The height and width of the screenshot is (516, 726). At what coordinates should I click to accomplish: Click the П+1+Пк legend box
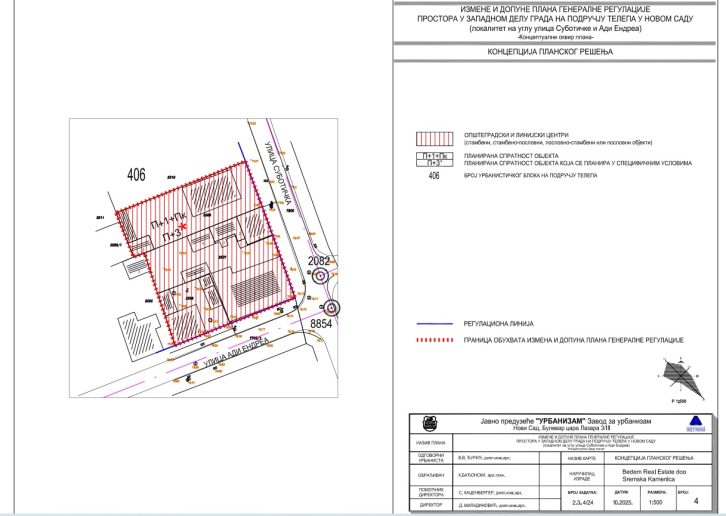(x=433, y=156)
